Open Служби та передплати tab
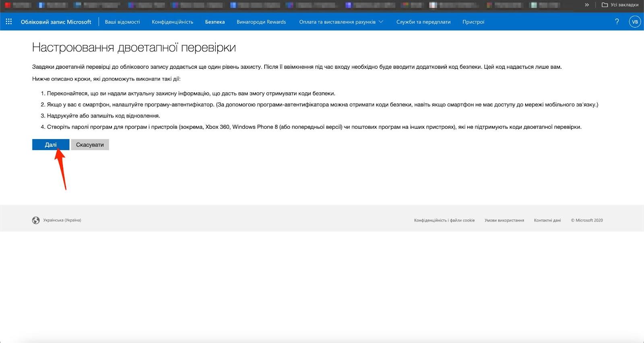This screenshot has width=644, height=343. tap(423, 22)
